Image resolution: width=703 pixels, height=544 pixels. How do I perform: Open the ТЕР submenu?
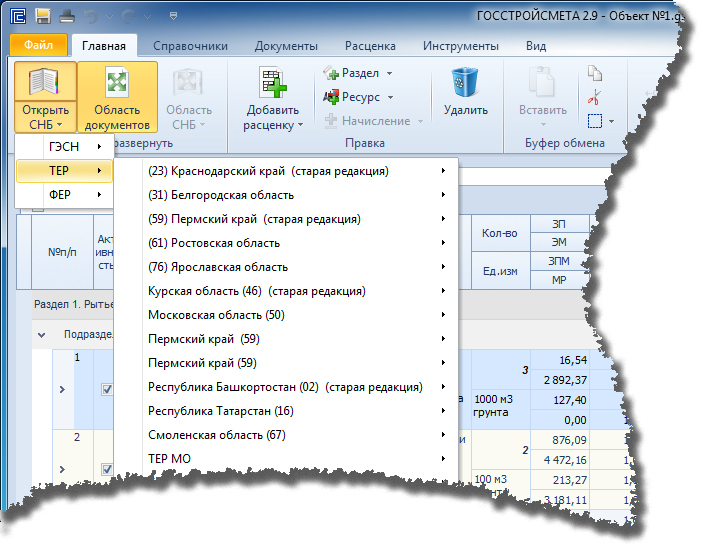point(64,170)
